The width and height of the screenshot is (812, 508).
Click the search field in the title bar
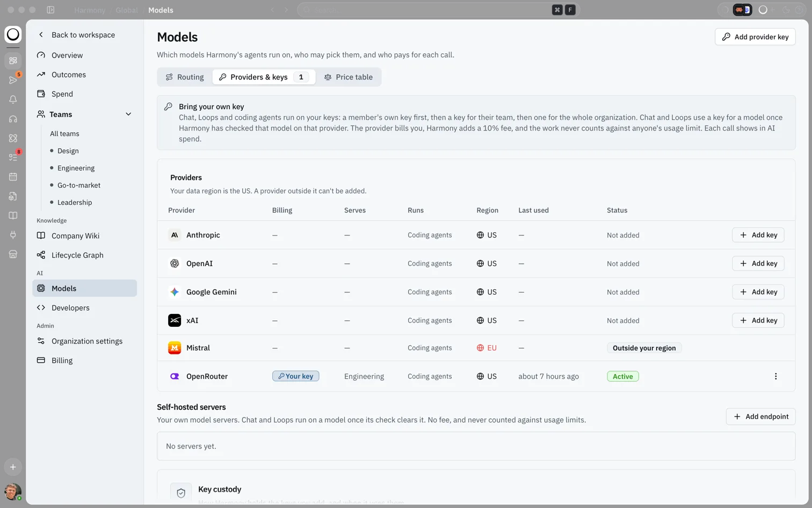point(438,10)
